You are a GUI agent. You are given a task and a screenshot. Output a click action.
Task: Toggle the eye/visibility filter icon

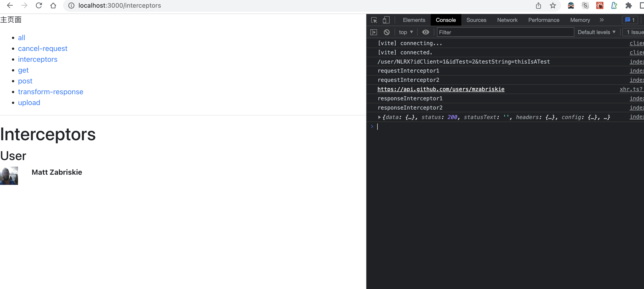coord(425,32)
